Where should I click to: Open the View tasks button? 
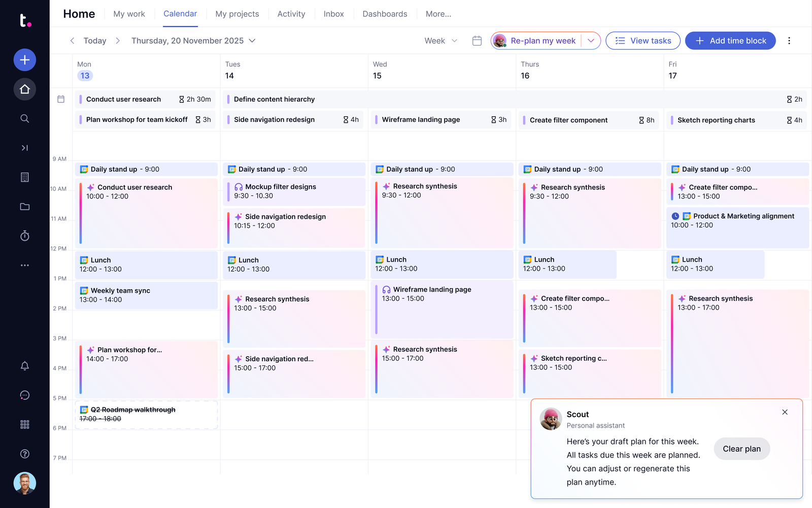(x=643, y=41)
